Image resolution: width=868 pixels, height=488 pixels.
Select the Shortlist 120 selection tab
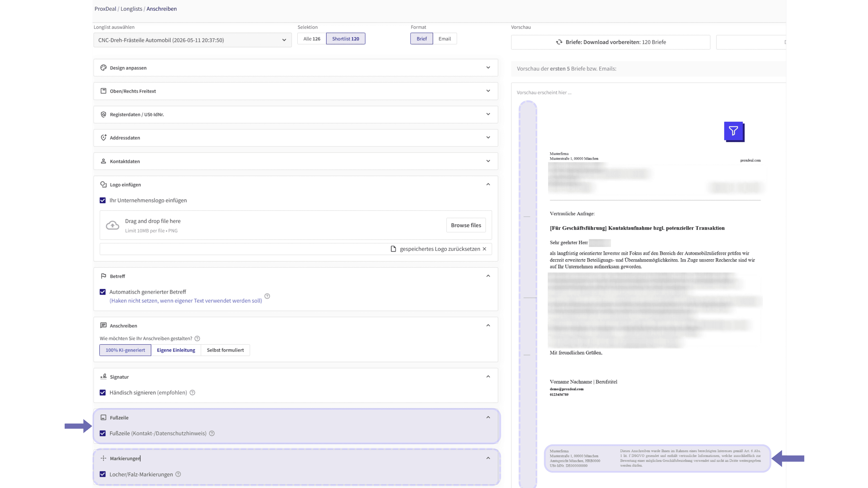[x=346, y=39]
